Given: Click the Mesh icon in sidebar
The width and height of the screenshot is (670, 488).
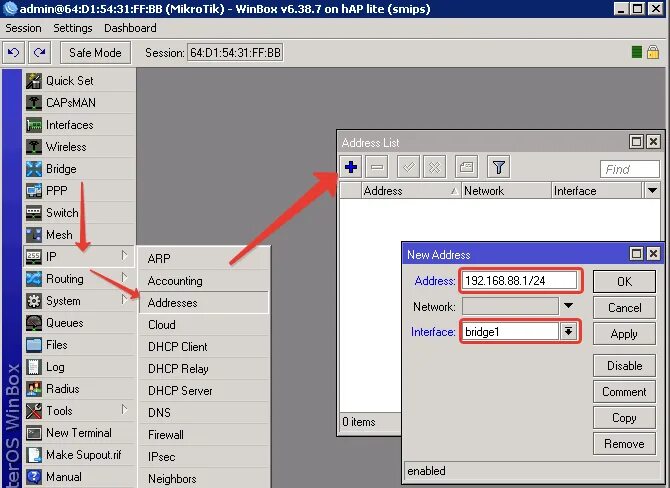Looking at the screenshot, I should click(x=34, y=235).
